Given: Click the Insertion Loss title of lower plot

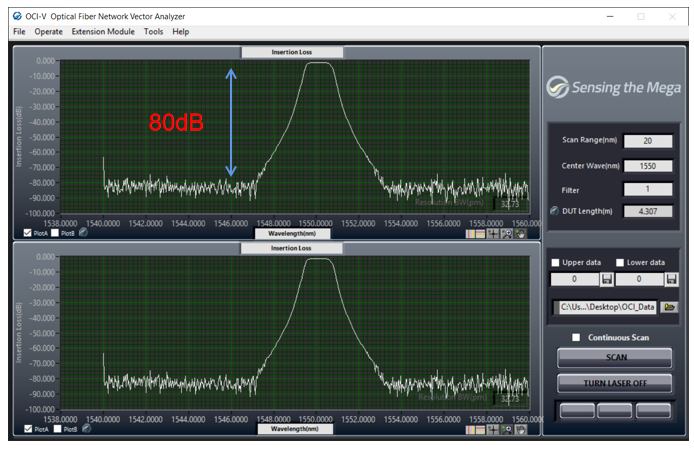Looking at the screenshot, I should tap(291, 248).
